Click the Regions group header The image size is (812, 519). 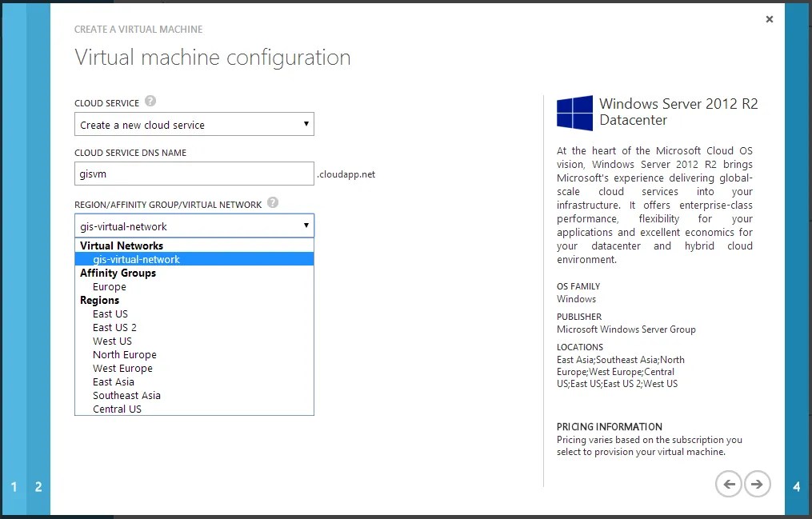click(99, 300)
